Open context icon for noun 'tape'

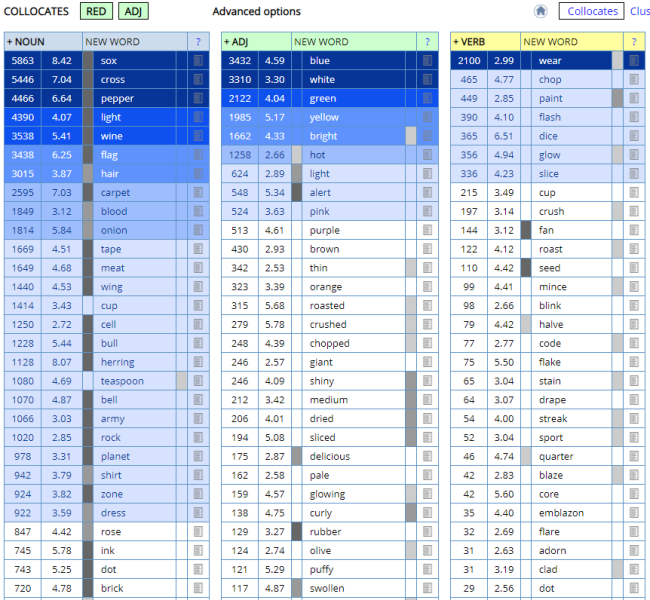pos(198,249)
